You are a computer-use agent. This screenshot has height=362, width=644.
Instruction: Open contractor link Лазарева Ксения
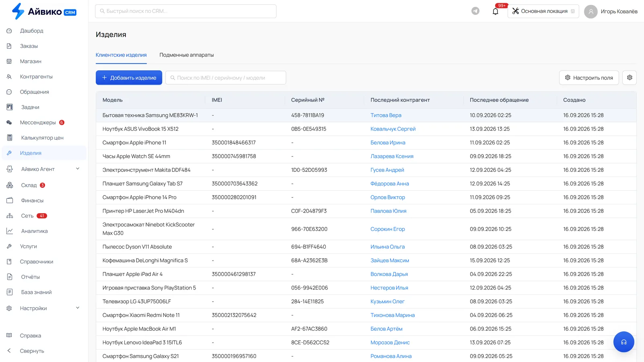pyautogui.click(x=392, y=156)
